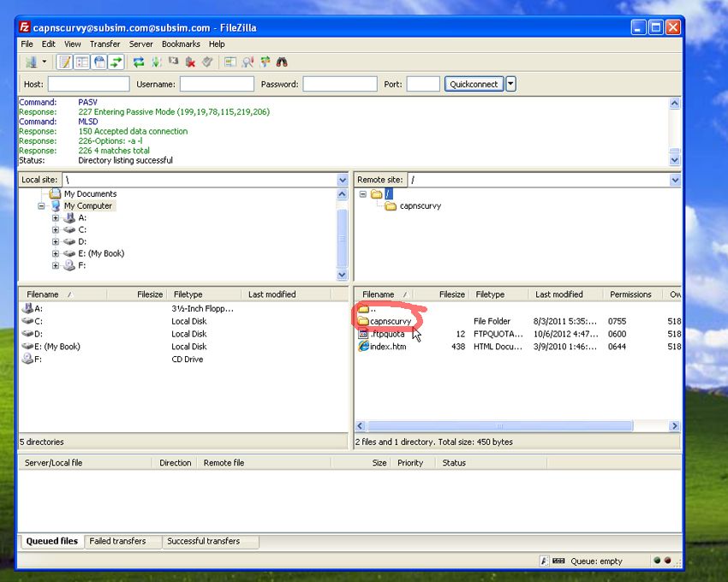Sort remote list by Permissions header
The image size is (728, 582).
point(632,294)
